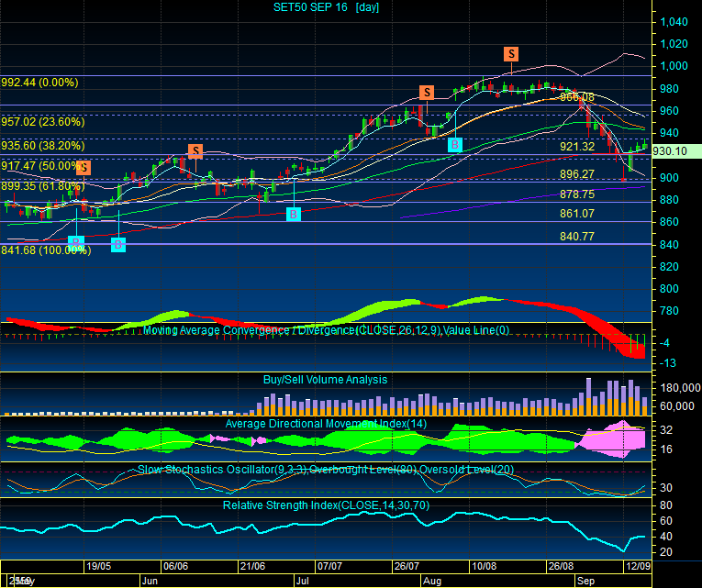Viewport: 702px width, 588px height.
Task: Click the 896.27 level value
Action: pyautogui.click(x=577, y=173)
